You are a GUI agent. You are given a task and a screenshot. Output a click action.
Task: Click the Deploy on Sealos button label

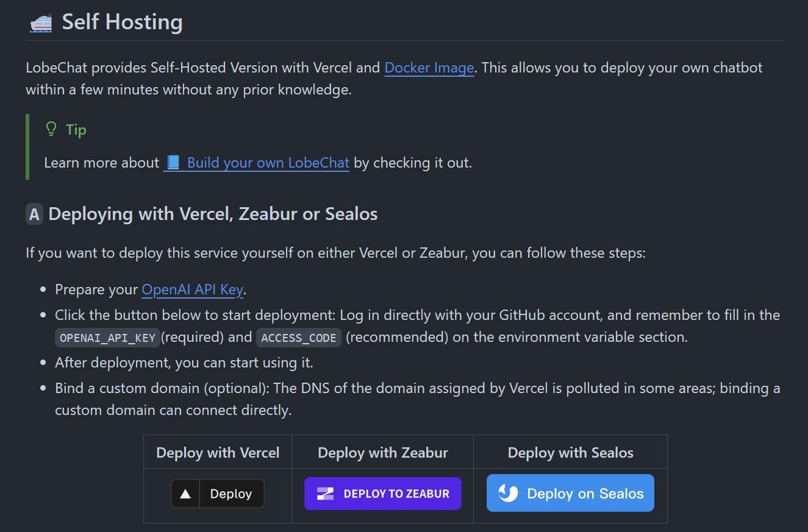585,494
